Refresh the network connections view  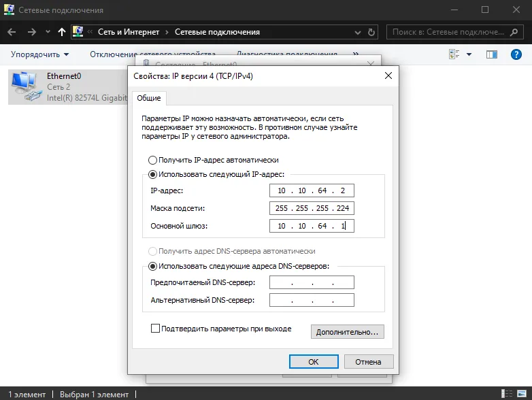click(371, 32)
